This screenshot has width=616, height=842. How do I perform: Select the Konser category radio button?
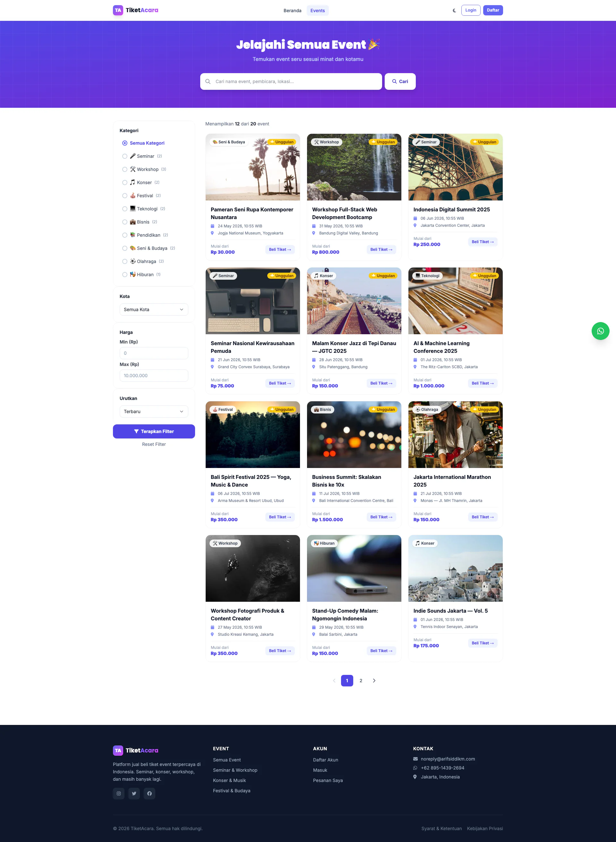(x=125, y=182)
